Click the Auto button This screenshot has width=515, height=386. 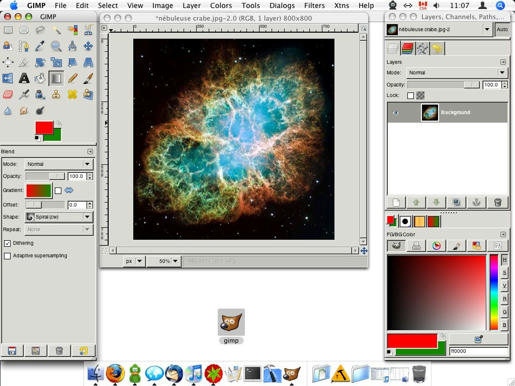(x=502, y=29)
